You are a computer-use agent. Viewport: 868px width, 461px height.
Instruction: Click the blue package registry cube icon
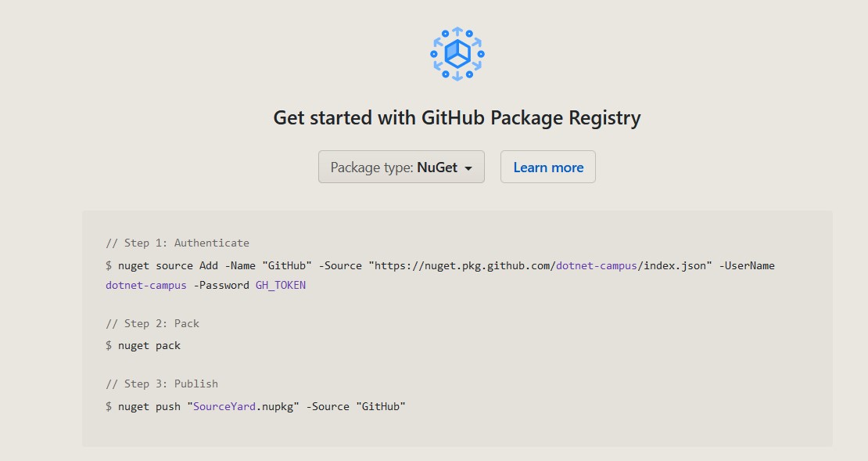pyautogui.click(x=457, y=54)
